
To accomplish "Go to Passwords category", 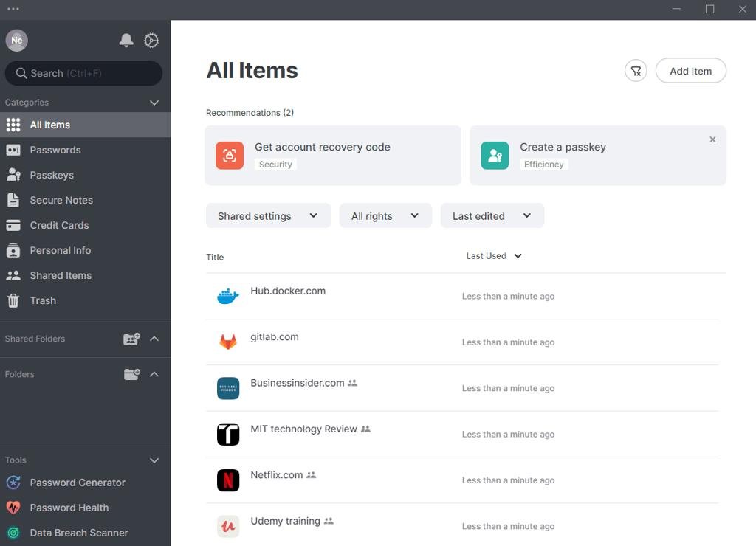I will click(86, 150).
